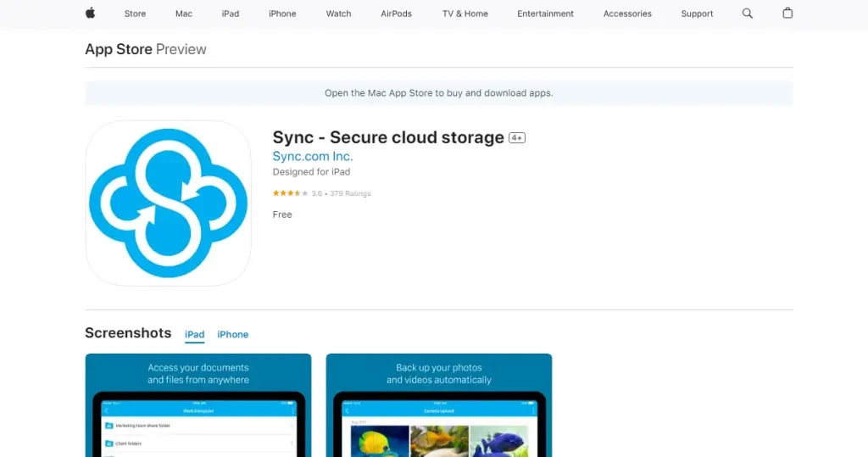
Task: Click the app title 'Sync - Secure cloud storage'
Action: tap(388, 137)
